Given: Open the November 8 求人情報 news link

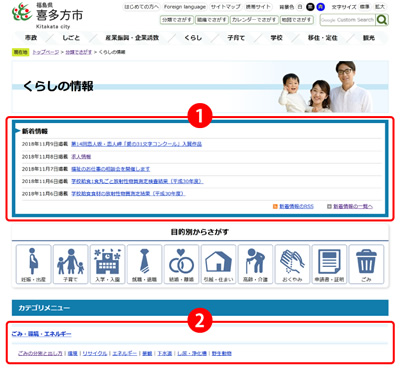Looking at the screenshot, I should tap(81, 156).
